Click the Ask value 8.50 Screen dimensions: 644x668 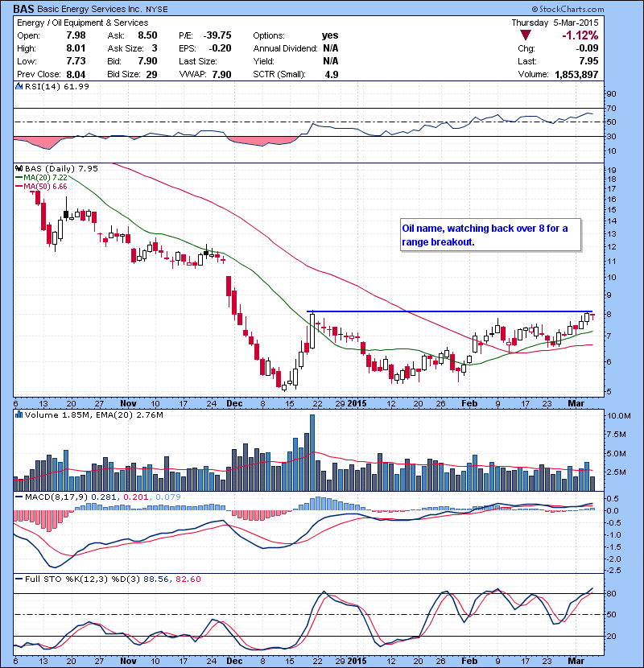tap(147, 35)
